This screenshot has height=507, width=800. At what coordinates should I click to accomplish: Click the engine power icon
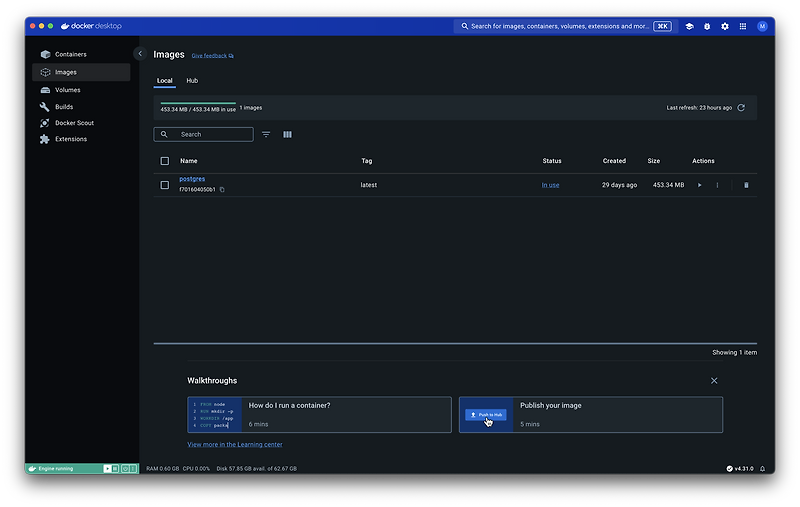point(125,469)
